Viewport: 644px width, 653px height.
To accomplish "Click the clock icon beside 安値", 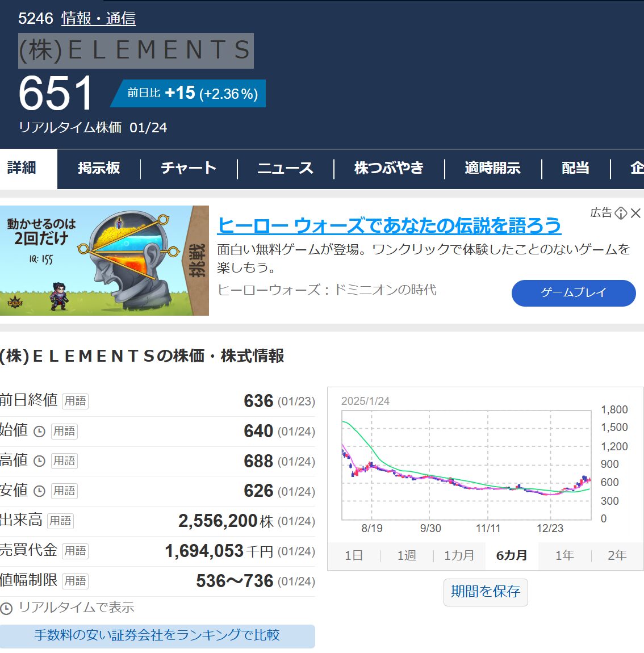I will pyautogui.click(x=39, y=491).
